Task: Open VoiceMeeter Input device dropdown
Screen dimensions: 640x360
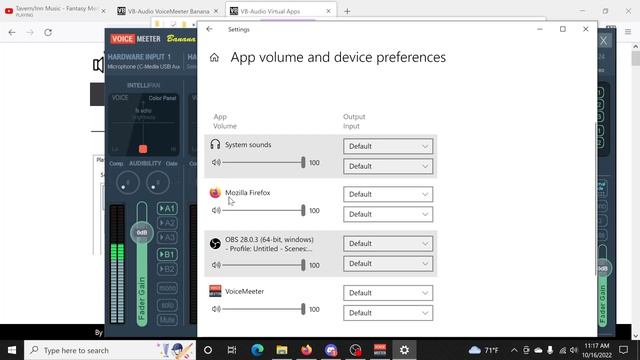Action: pyautogui.click(x=388, y=313)
